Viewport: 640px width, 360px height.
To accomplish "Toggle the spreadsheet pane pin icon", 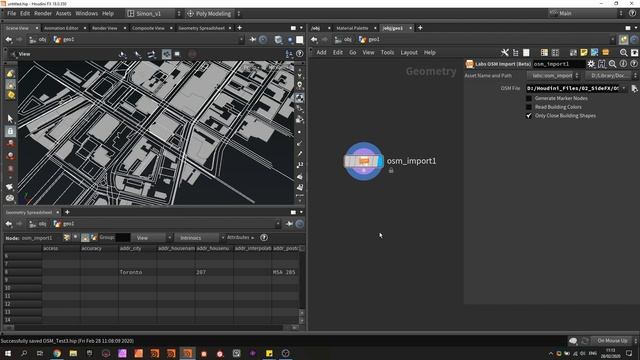I will pos(289,224).
